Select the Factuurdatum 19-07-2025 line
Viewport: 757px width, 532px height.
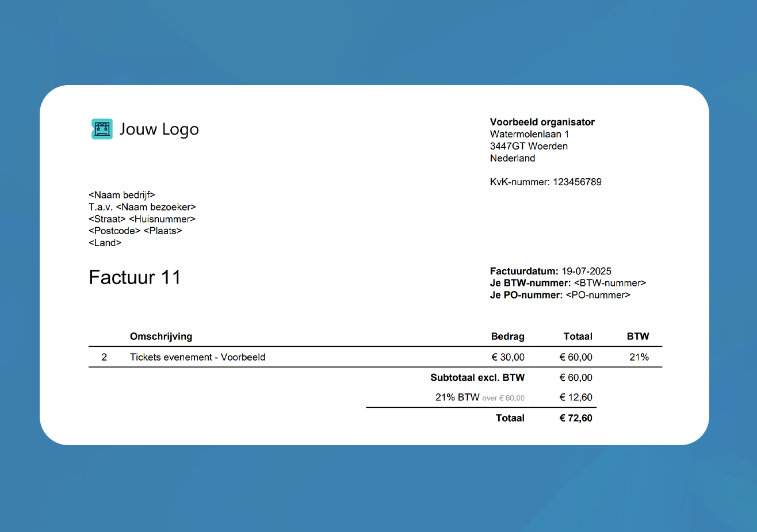pyautogui.click(x=550, y=271)
